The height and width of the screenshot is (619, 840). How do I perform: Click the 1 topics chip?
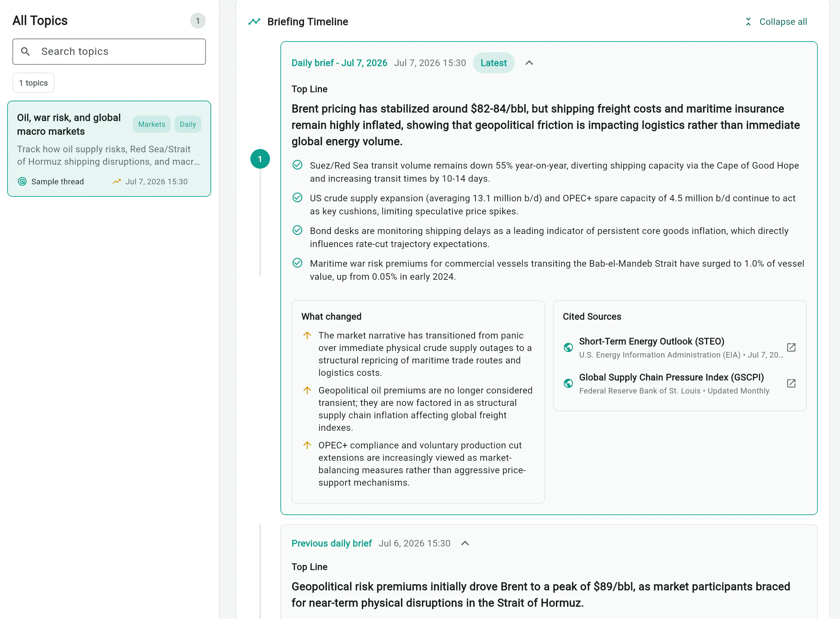(33, 83)
